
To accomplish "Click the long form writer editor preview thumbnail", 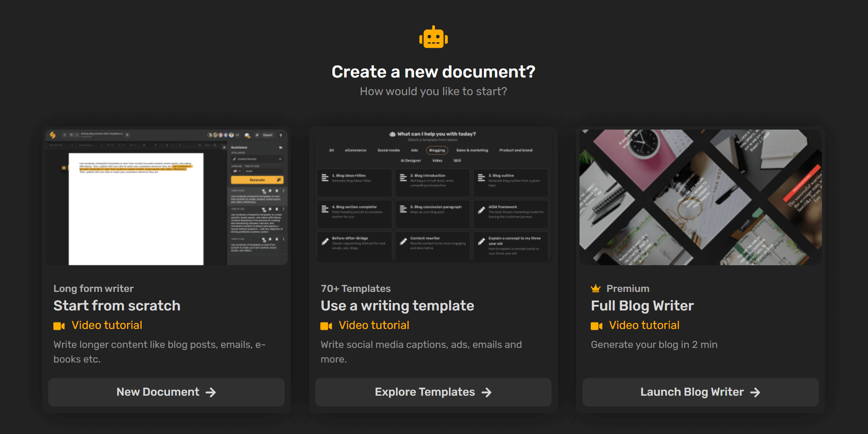I will (166, 197).
